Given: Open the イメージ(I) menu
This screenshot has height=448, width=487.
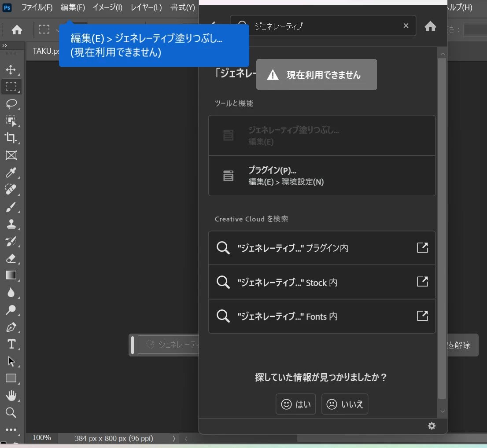Looking at the screenshot, I should click(x=107, y=7).
